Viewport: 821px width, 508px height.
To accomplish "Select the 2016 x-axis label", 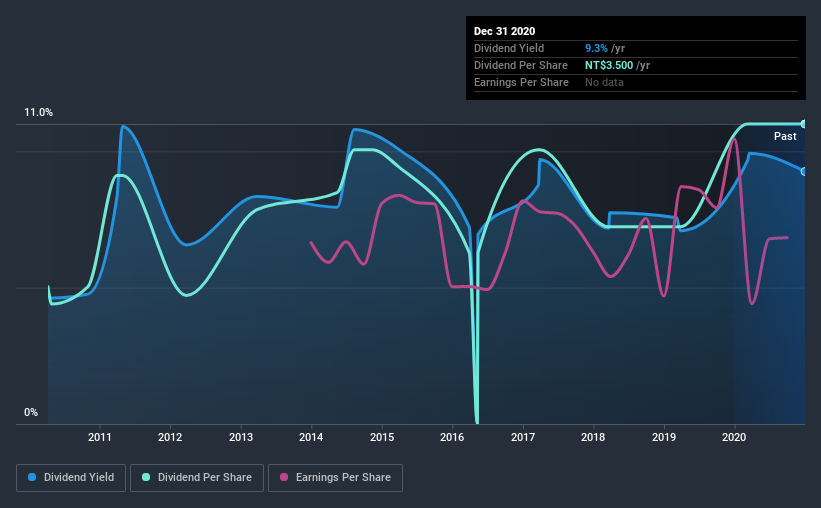I will pos(452,437).
